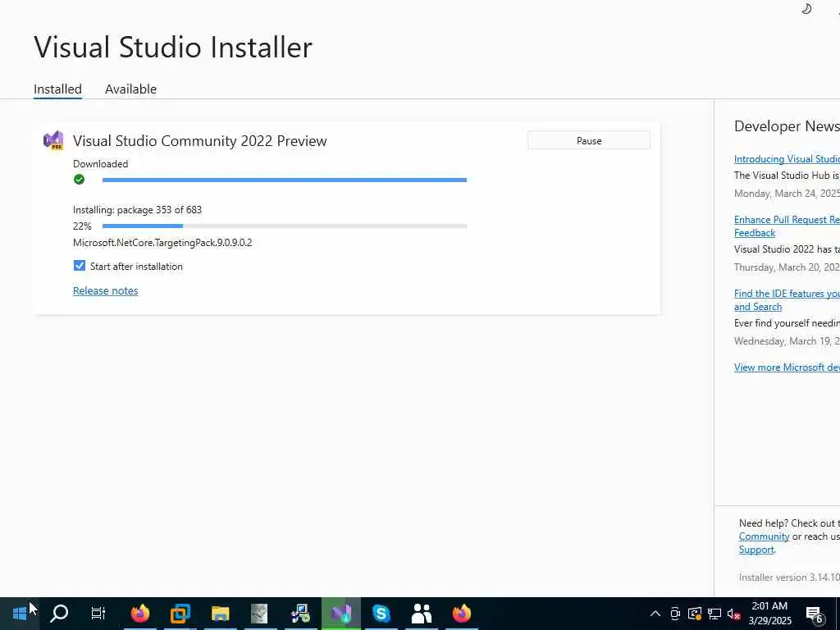
Task: Toggle the moon theme icon in the header
Action: 806,9
